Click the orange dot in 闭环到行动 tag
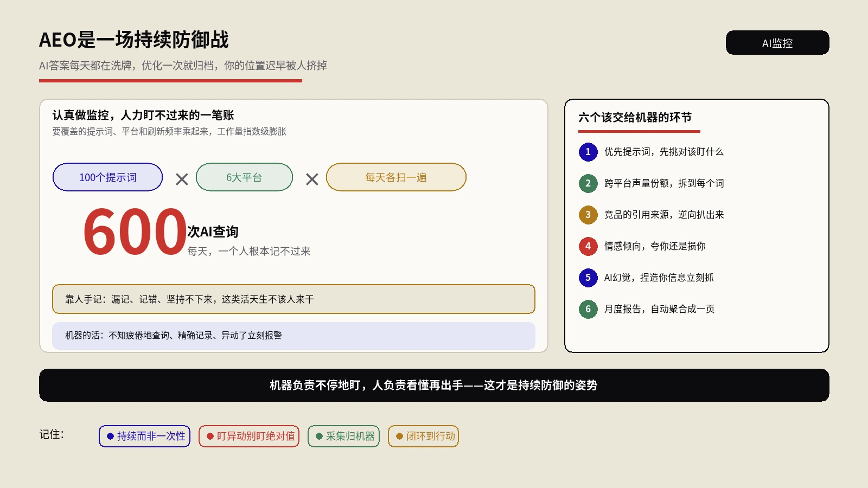 [x=399, y=436]
